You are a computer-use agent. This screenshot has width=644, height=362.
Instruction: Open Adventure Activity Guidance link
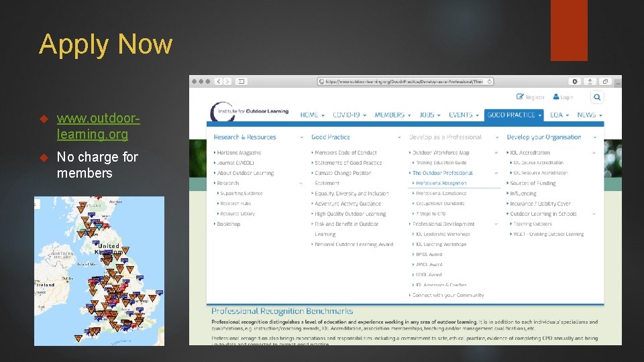348,204
